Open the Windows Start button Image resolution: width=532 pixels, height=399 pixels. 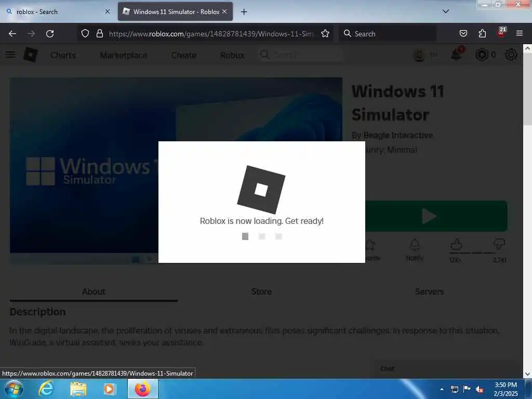click(x=14, y=389)
